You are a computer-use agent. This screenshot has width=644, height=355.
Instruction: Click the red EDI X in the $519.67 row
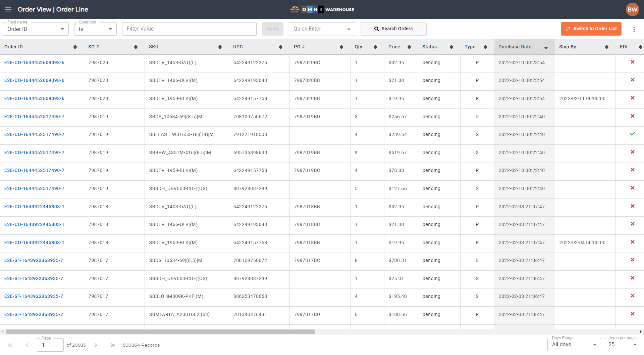point(632,152)
